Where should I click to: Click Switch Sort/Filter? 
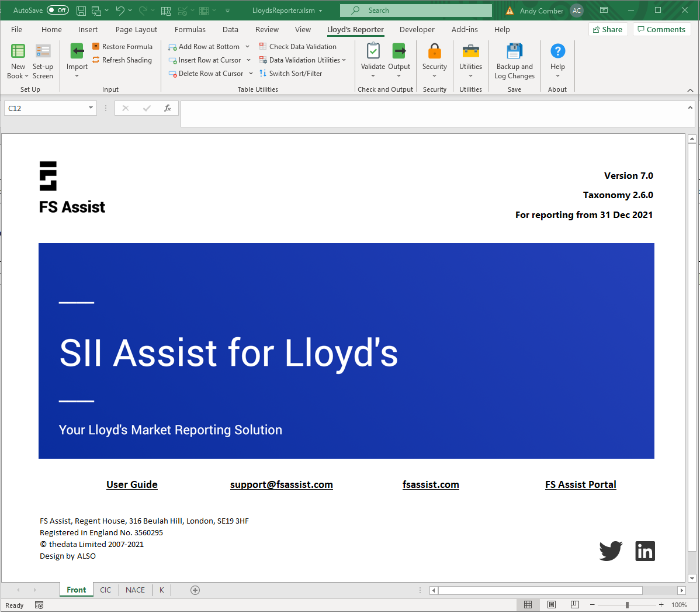click(290, 73)
